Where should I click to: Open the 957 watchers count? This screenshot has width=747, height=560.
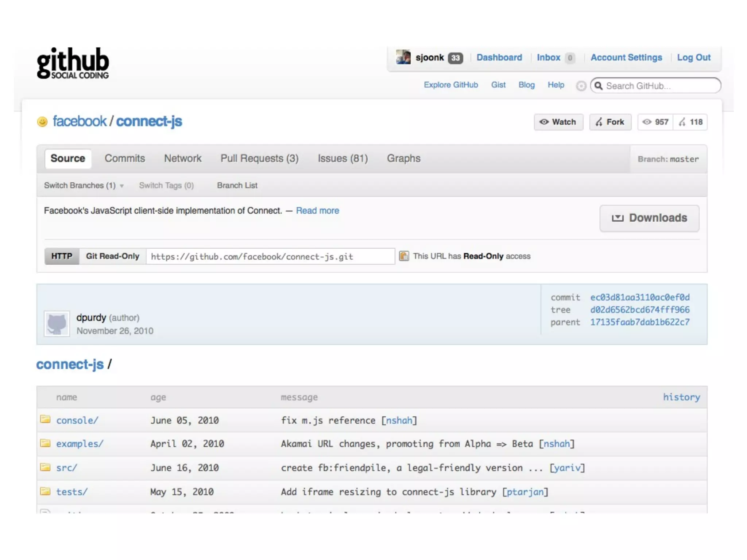coord(655,122)
